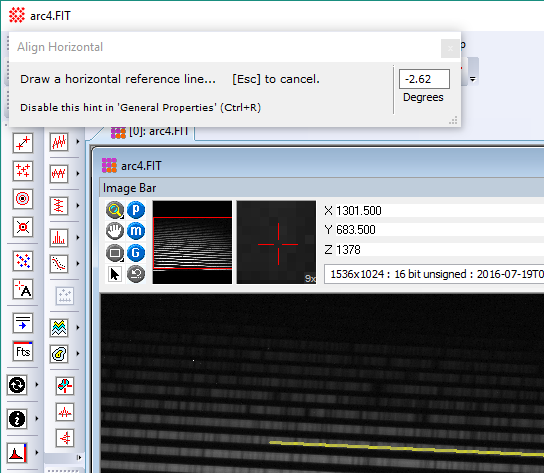
Task: Close the Align Horizontal hint panel
Action: pos(450,49)
